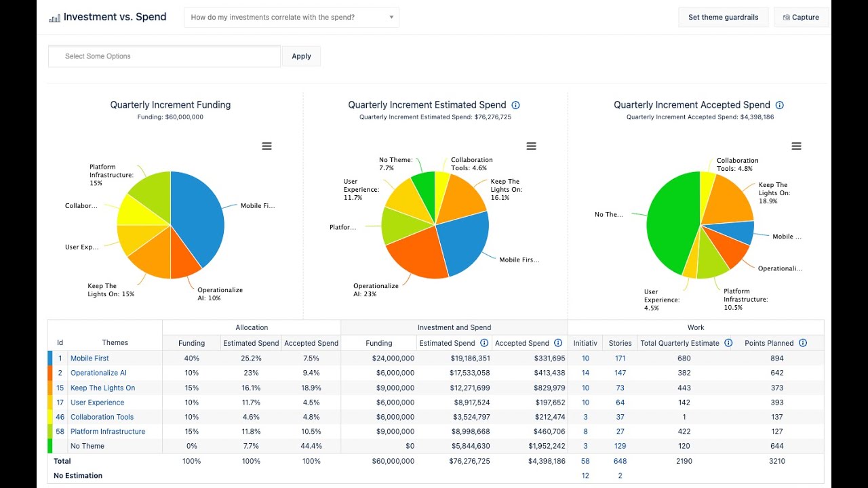Open the Mobile First theme link
868x488 pixels.
(x=90, y=359)
